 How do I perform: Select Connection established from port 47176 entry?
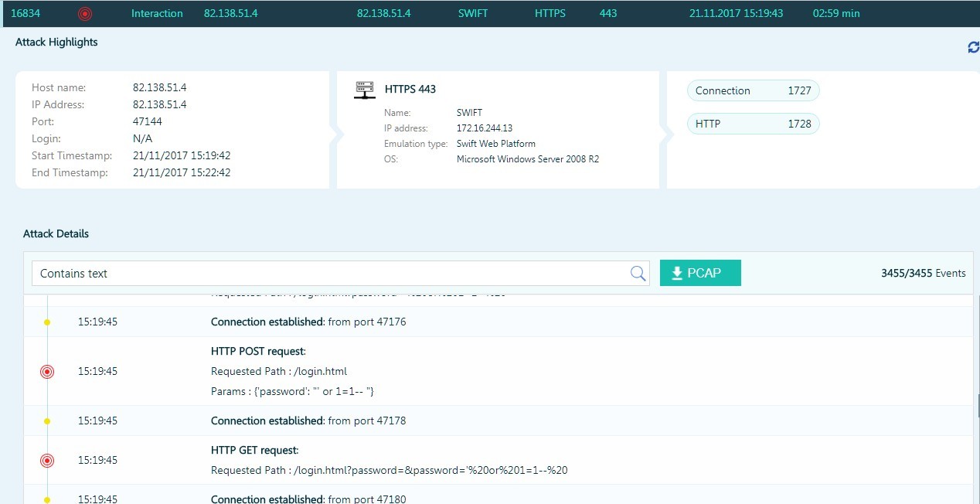click(x=308, y=322)
